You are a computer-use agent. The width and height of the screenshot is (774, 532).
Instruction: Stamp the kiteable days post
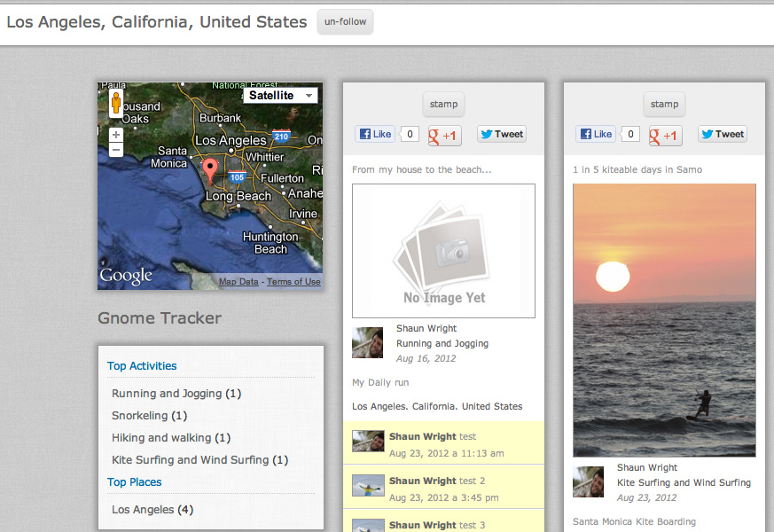click(x=664, y=104)
